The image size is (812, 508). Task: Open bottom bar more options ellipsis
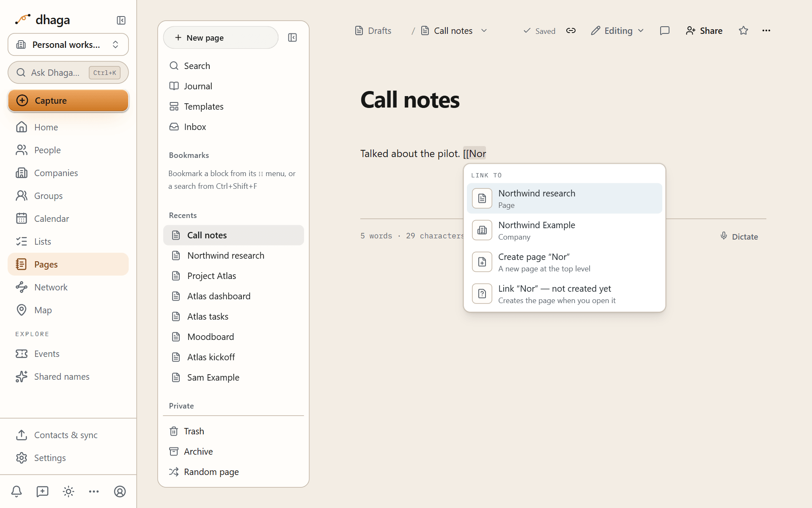pyautogui.click(x=94, y=491)
